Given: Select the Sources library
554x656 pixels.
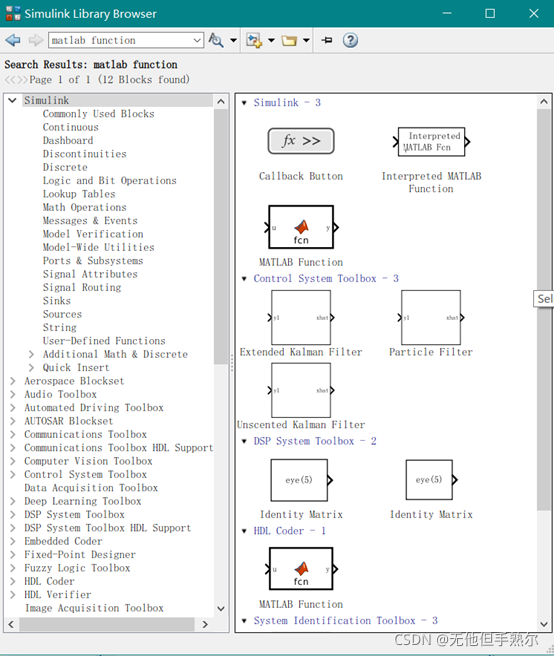Looking at the screenshot, I should pyautogui.click(x=62, y=315).
